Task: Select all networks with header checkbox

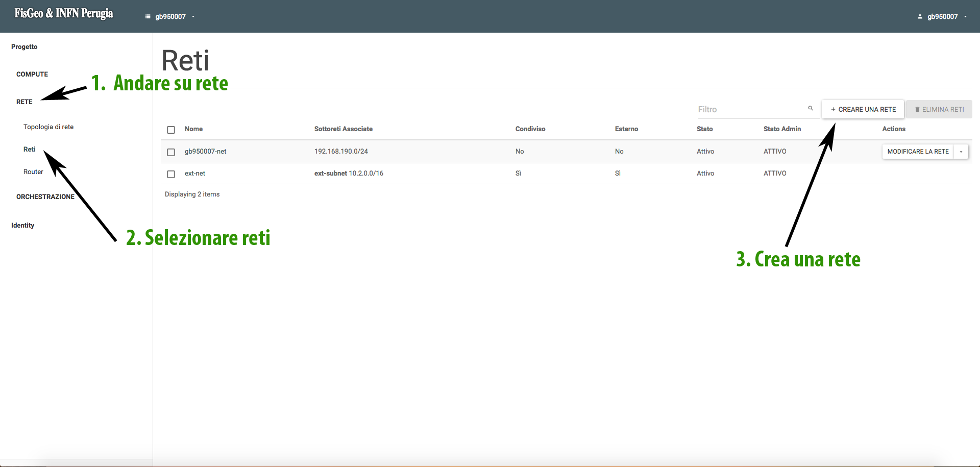Action: (x=171, y=130)
